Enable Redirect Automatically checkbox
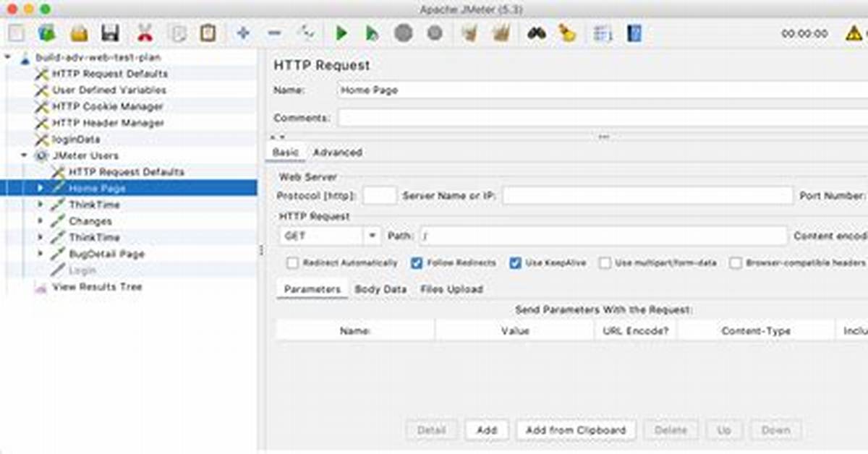The height and width of the screenshot is (454, 868). [x=292, y=263]
